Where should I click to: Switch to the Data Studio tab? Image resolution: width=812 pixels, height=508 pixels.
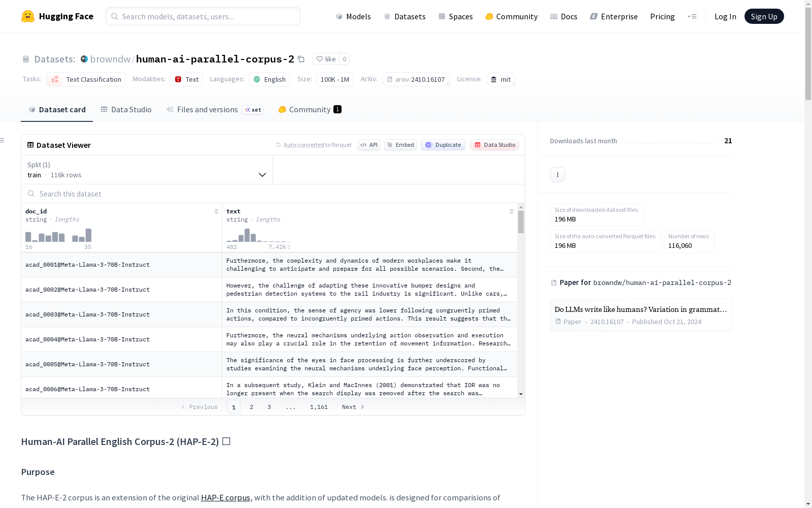point(126,110)
